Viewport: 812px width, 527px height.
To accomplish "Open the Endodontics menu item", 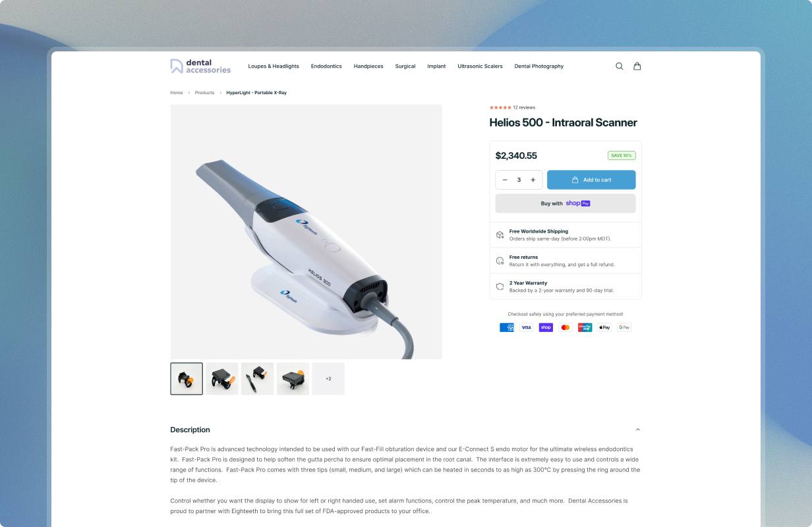I will 326,66.
